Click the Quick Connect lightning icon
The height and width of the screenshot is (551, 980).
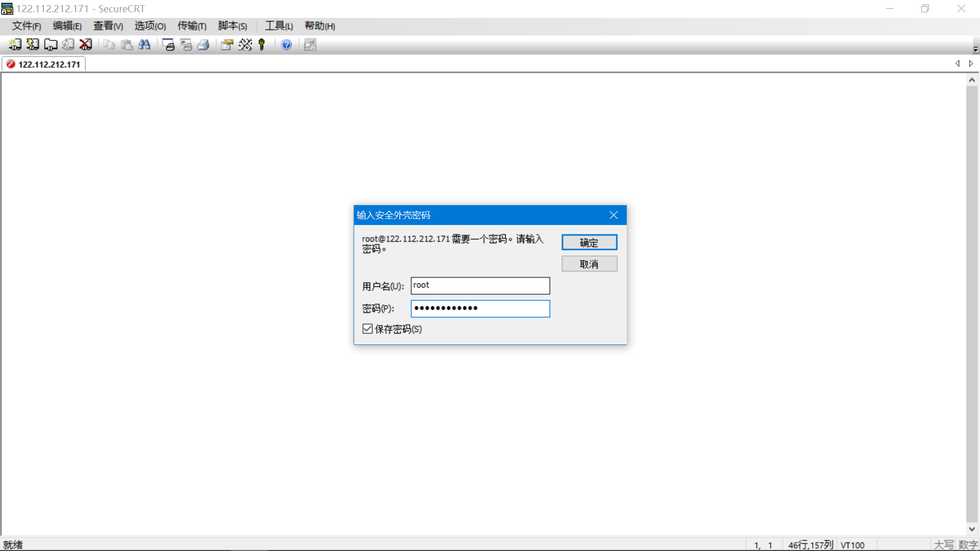click(33, 45)
